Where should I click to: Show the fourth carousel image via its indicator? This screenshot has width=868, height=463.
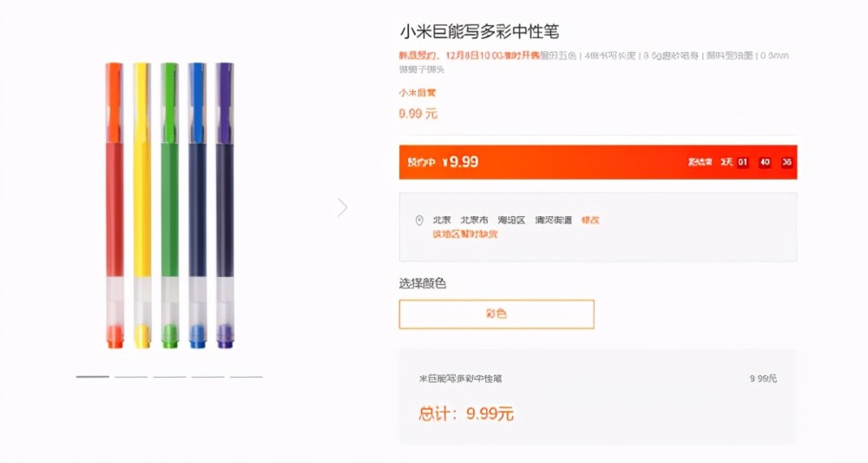tap(207, 377)
